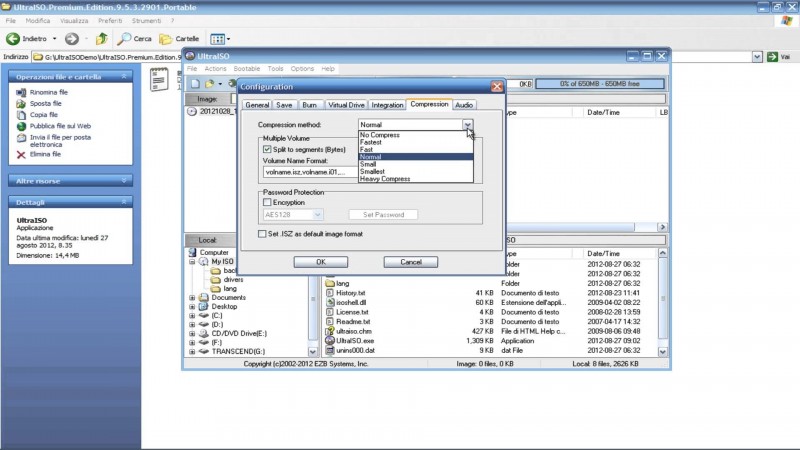
Task: Click Sposta file task
Action: tap(45, 104)
